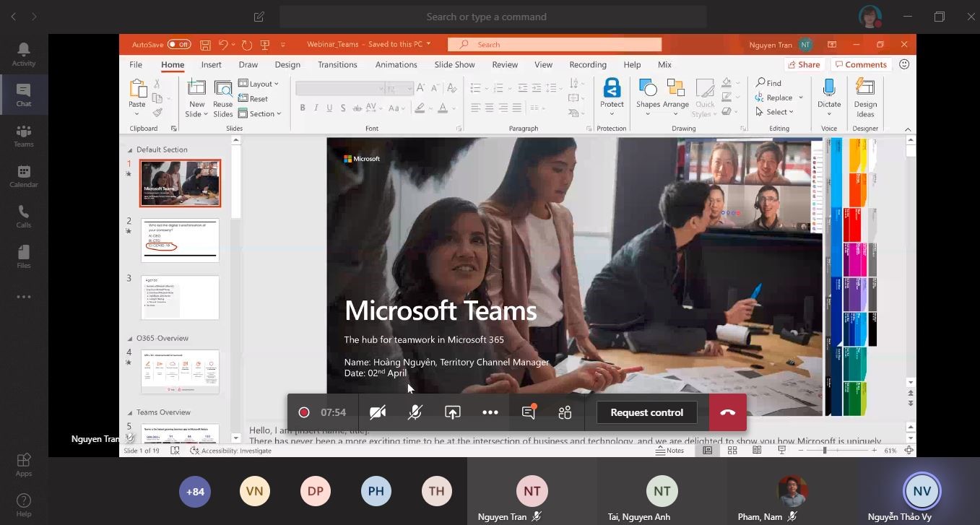Click the recording indicator red dot
Viewport: 980px width, 525px height.
pyautogui.click(x=304, y=412)
